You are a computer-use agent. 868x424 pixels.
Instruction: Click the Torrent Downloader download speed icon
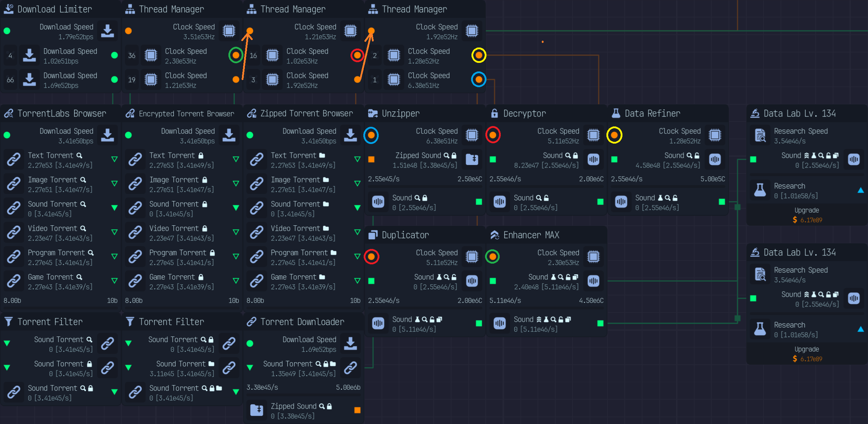click(350, 344)
